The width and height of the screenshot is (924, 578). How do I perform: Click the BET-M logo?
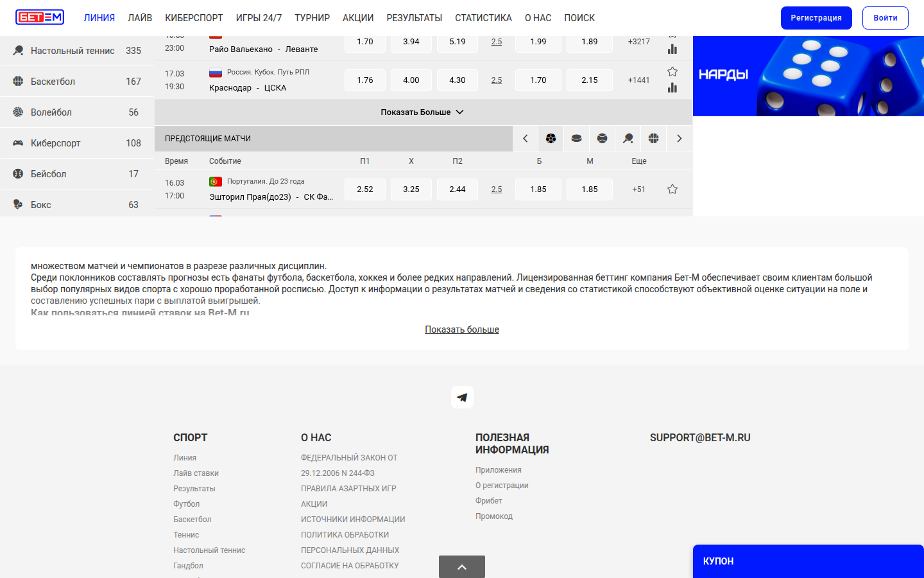point(40,17)
